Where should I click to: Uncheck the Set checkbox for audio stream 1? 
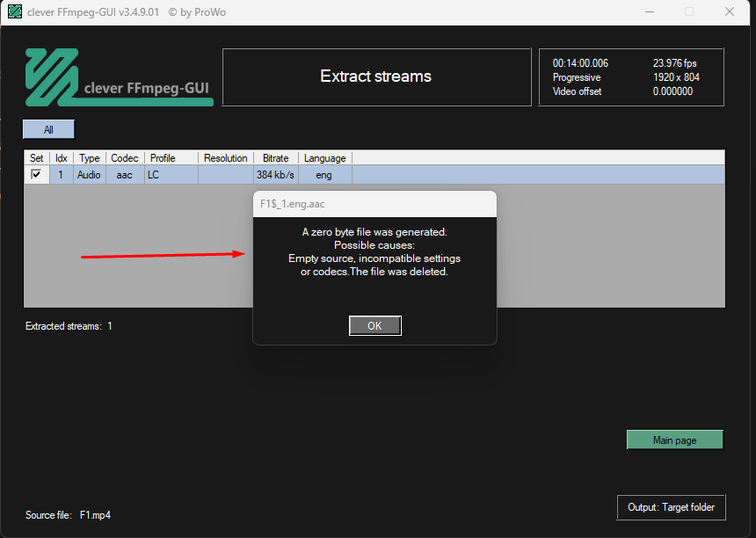pyautogui.click(x=36, y=175)
